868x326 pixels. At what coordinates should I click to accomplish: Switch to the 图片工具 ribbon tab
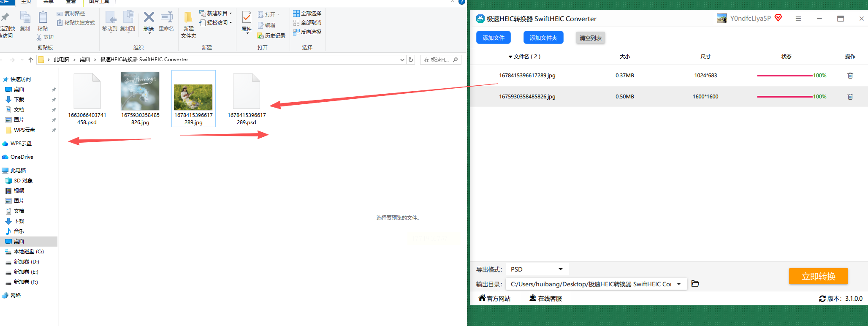tap(99, 2)
